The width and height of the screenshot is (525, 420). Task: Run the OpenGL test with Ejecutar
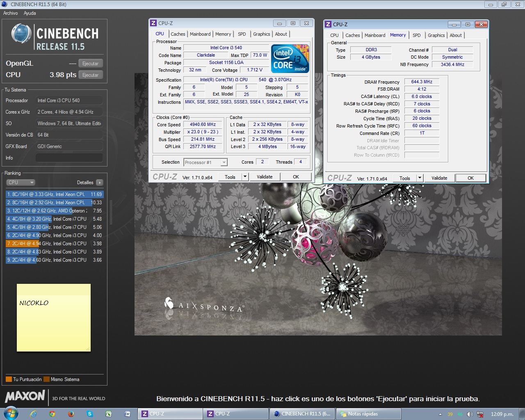pos(90,64)
